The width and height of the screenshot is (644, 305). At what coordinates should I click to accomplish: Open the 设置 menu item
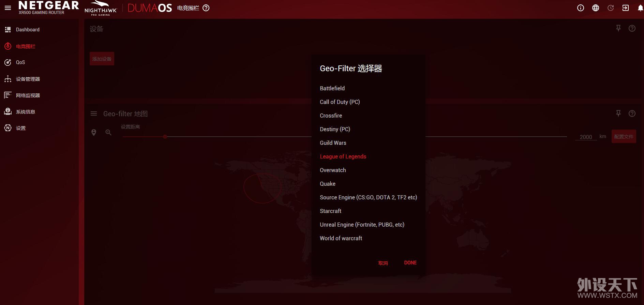21,128
